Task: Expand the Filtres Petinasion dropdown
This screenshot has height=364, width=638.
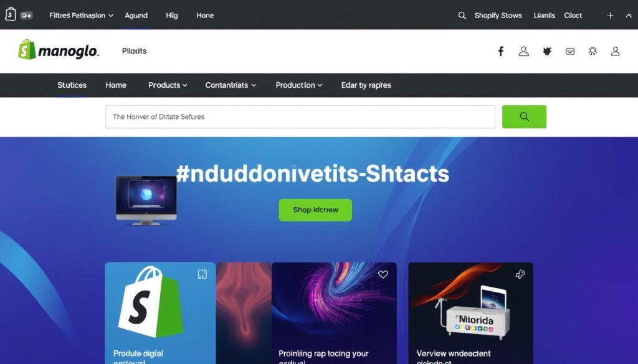Action: (x=82, y=16)
